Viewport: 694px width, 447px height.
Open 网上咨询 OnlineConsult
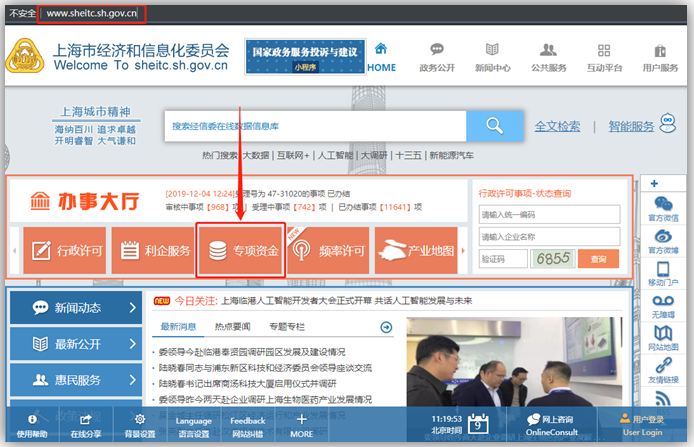click(552, 425)
